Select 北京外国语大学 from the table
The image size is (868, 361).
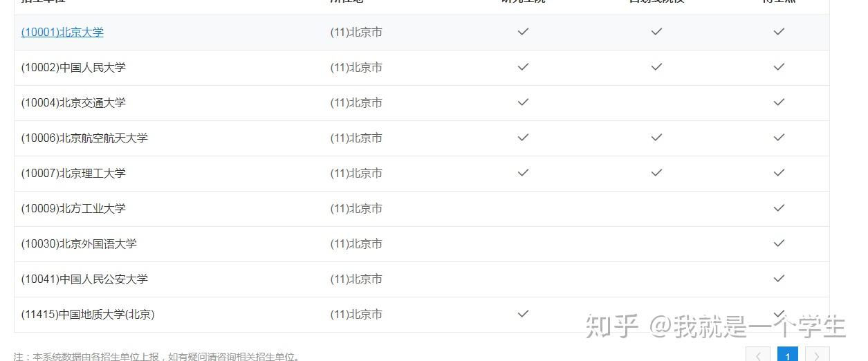79,244
